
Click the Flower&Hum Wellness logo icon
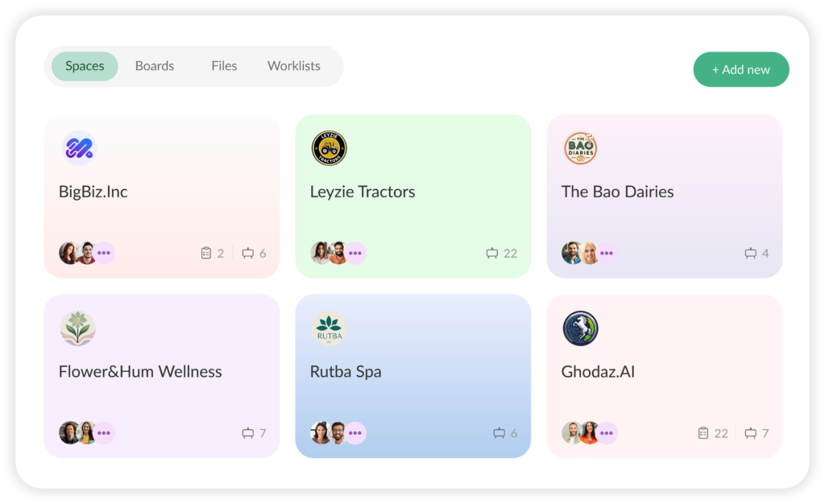pyautogui.click(x=78, y=328)
